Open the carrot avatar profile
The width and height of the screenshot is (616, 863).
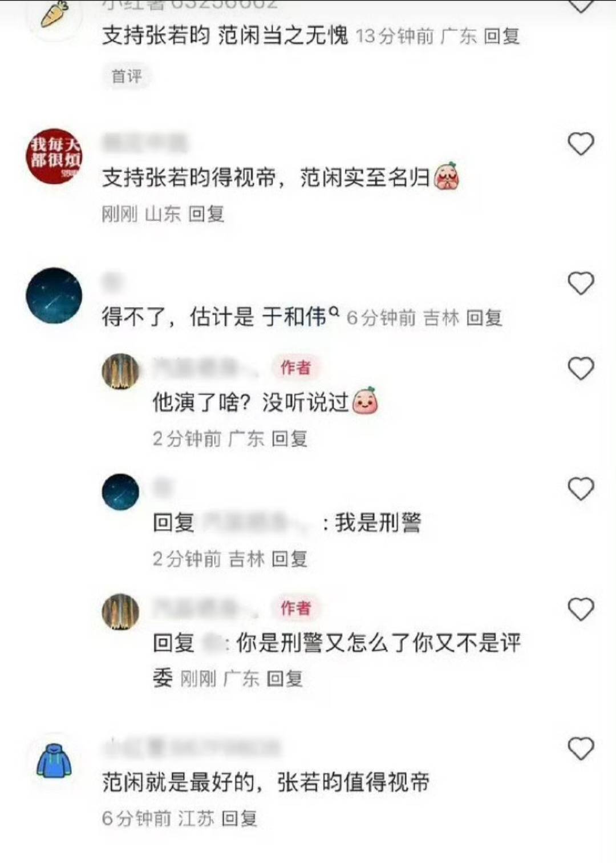[55, 14]
